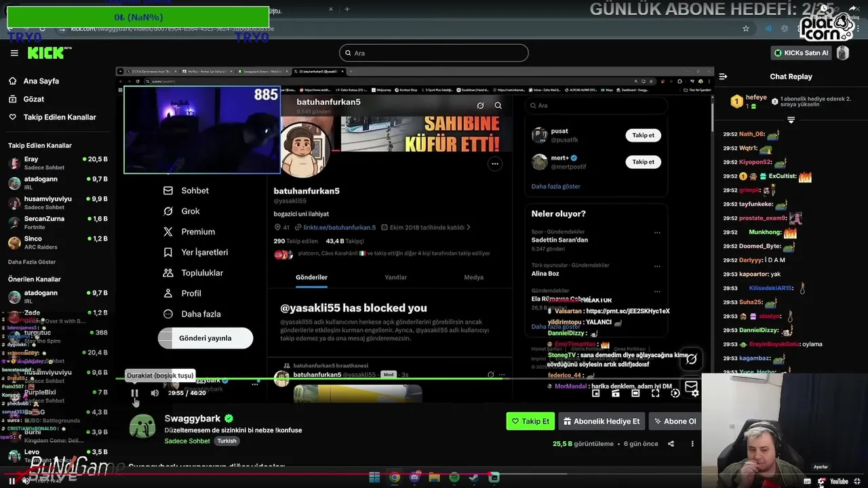Viewport: 868px width, 488px height.
Task: Click the Turkish language tag
Action: point(226,441)
